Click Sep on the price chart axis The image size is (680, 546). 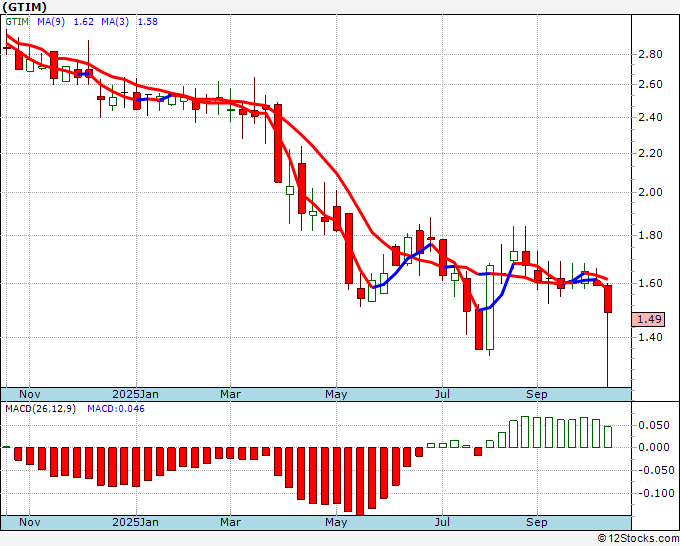[536, 394]
